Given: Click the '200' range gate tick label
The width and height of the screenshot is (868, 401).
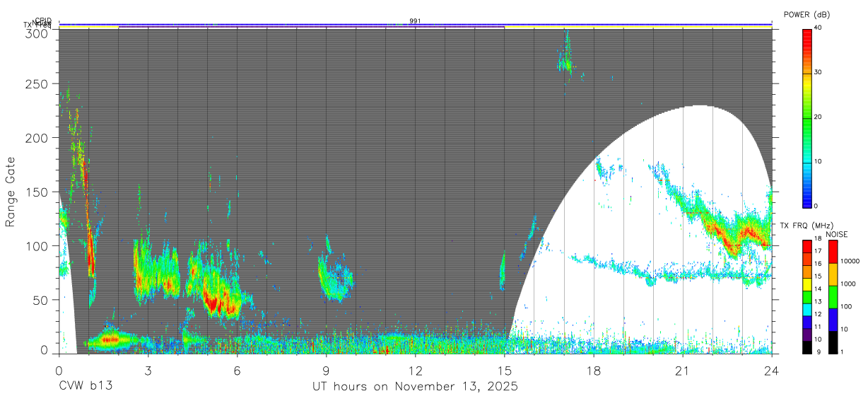Looking at the screenshot, I should click(x=37, y=138).
